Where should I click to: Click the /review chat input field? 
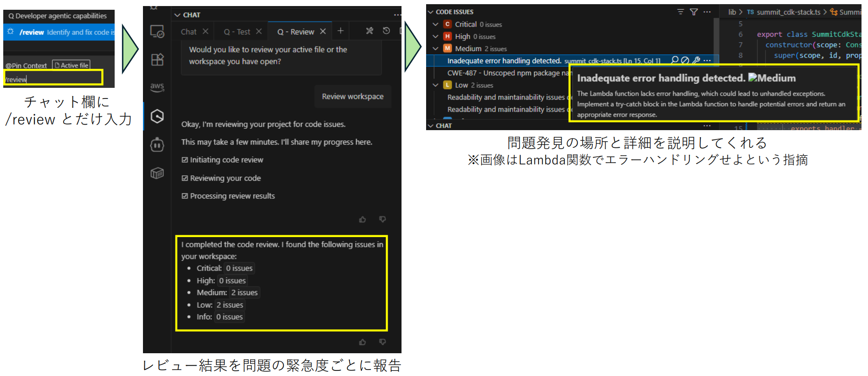point(53,78)
